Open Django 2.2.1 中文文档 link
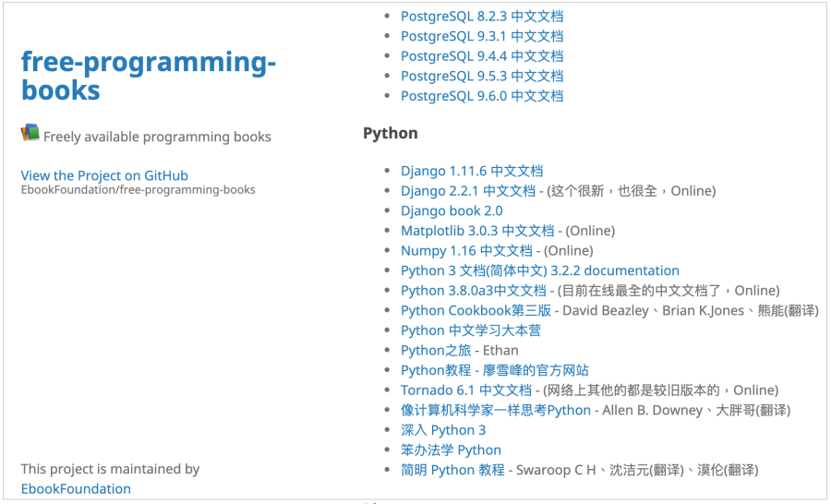This screenshot has width=831, height=504. (x=468, y=191)
